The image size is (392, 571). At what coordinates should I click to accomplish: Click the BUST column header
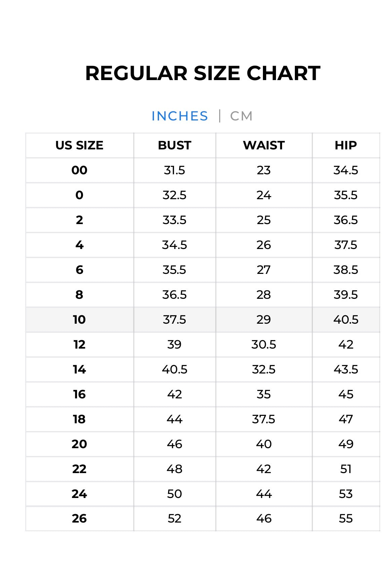coord(174,145)
